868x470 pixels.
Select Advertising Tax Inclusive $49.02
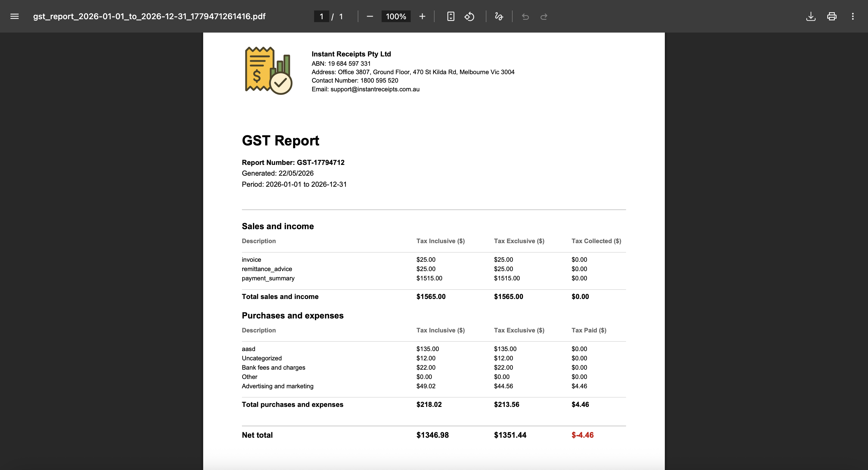tap(426, 386)
